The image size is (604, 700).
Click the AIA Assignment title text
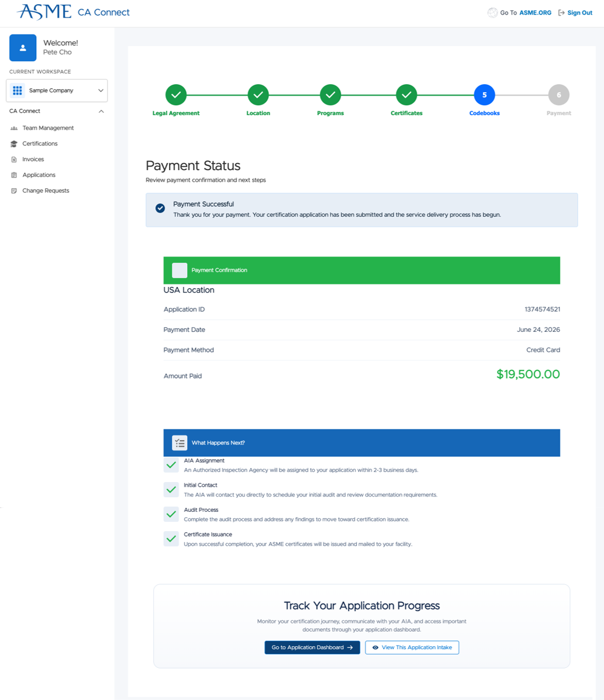coord(204,460)
